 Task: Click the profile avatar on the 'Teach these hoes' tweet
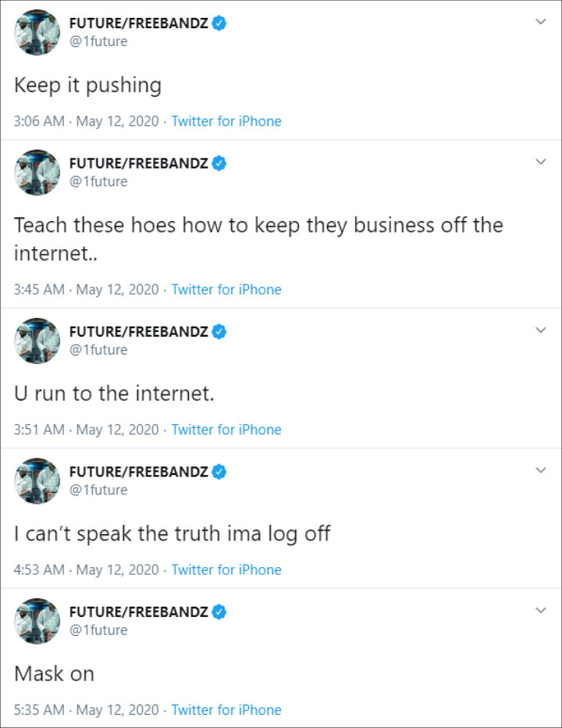(37, 172)
